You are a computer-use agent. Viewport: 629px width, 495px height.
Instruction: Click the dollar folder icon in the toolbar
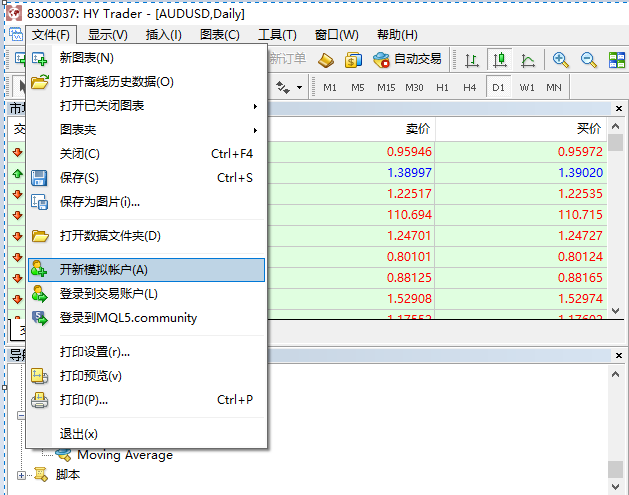[353, 60]
